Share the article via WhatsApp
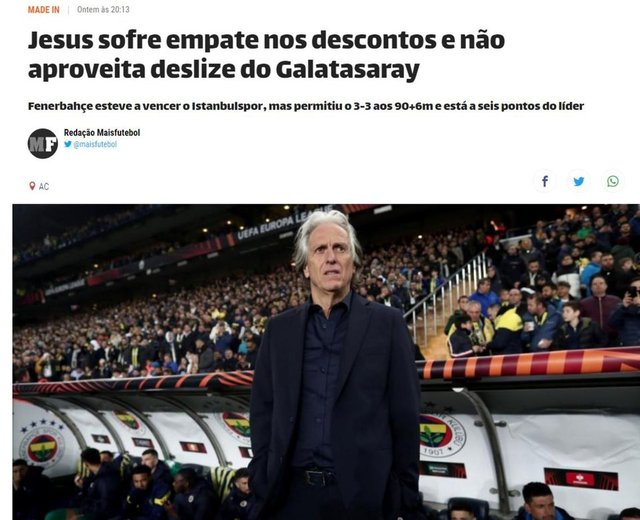Screen dimensions: 640x520 click(612, 181)
